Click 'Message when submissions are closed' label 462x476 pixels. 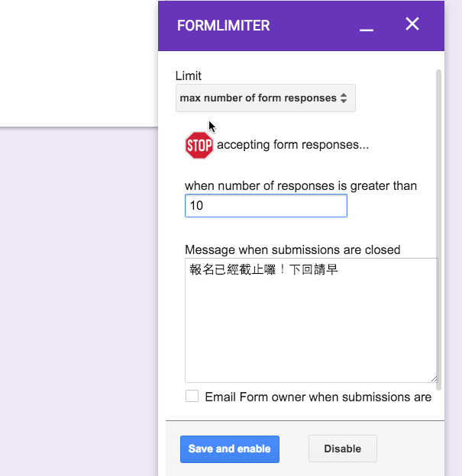(292, 250)
